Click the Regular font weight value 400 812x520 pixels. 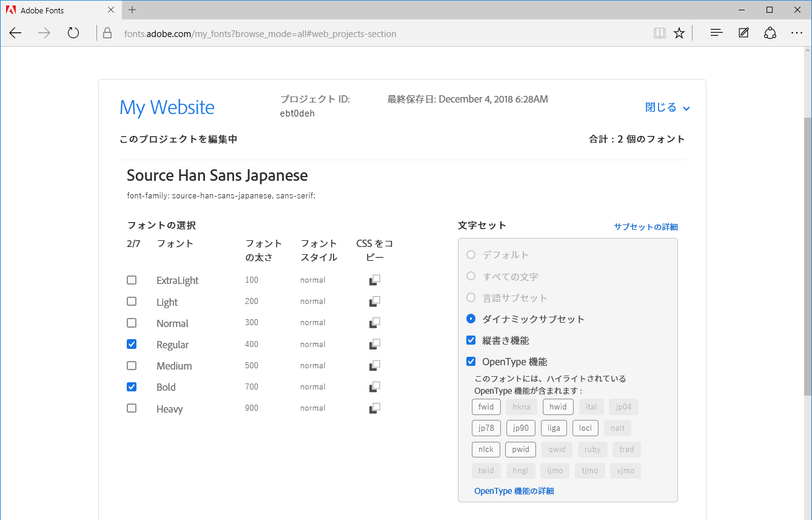(x=252, y=344)
